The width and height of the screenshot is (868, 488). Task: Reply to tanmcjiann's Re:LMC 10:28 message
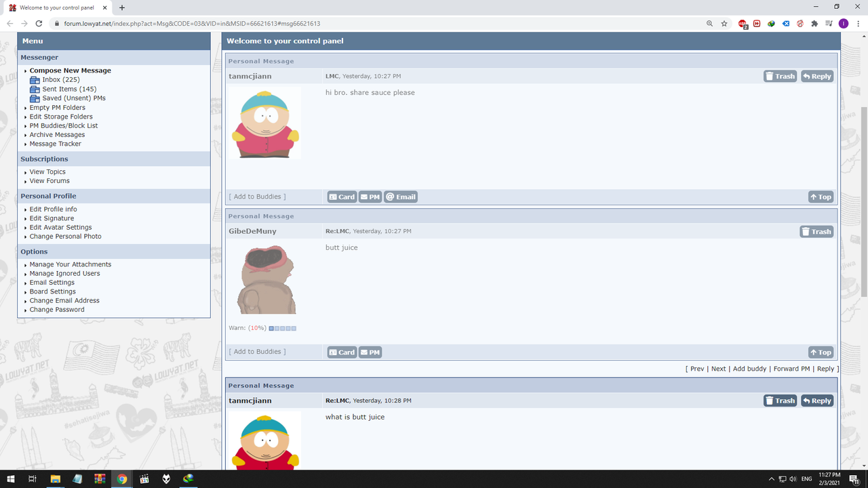pos(817,401)
